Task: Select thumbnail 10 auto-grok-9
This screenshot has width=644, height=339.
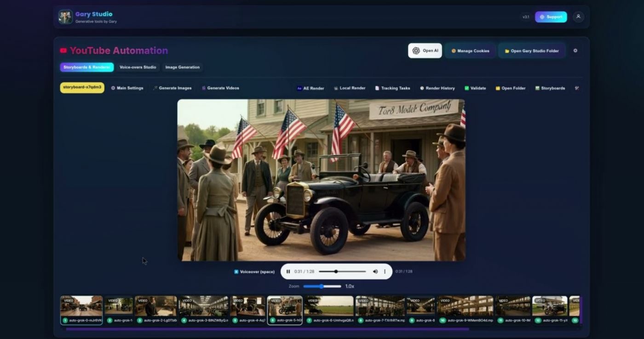Action: (465, 310)
